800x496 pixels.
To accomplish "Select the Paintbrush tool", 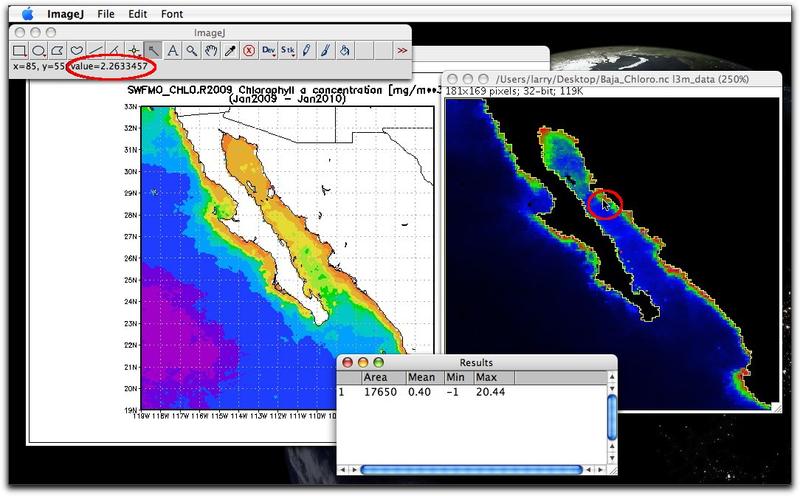I will click(x=326, y=51).
